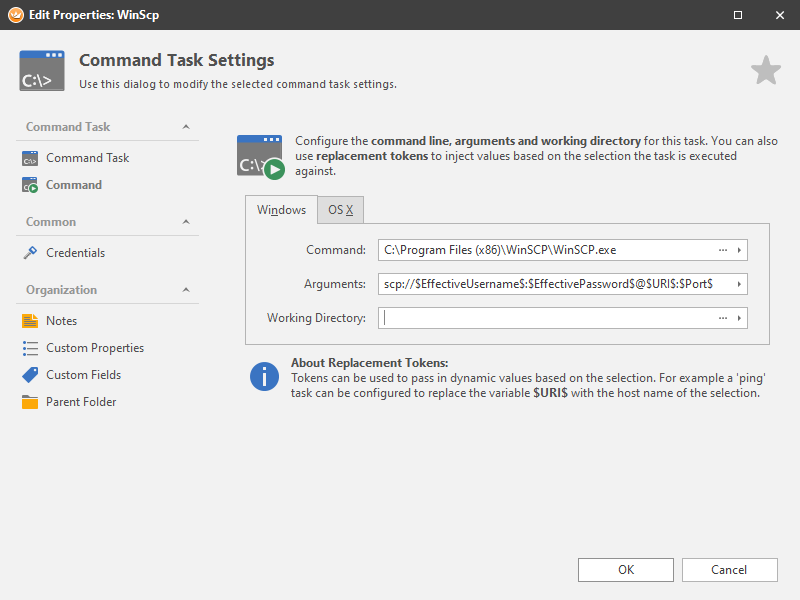Collapse the Organization section
The height and width of the screenshot is (600, 800).
186,290
